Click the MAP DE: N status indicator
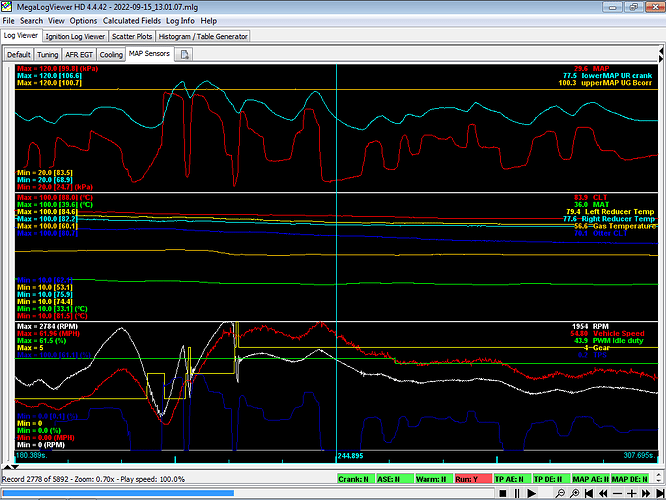Viewport: 666px width, 500px height. click(629, 479)
